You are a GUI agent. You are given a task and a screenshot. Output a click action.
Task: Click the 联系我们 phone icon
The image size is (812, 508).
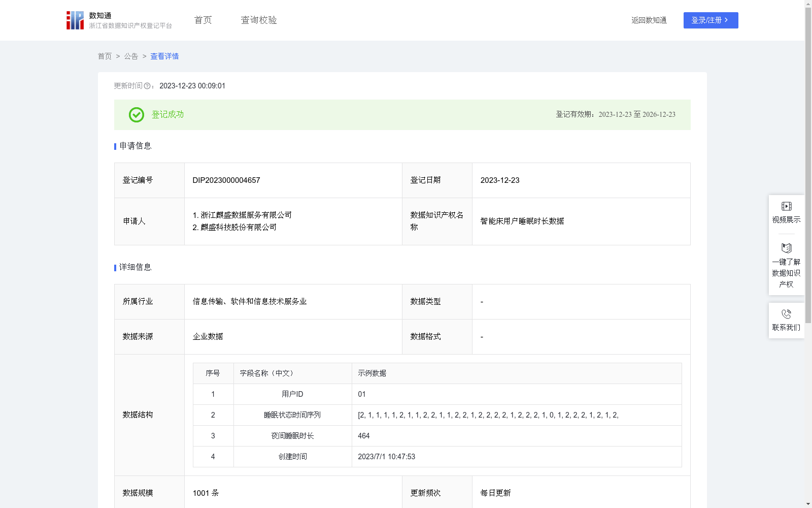(x=786, y=314)
